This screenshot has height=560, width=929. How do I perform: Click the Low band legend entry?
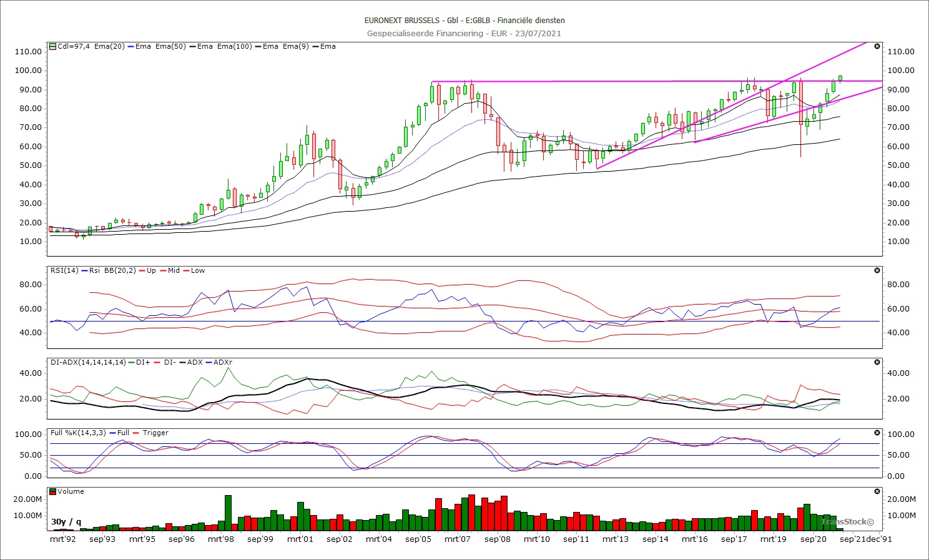coord(198,270)
